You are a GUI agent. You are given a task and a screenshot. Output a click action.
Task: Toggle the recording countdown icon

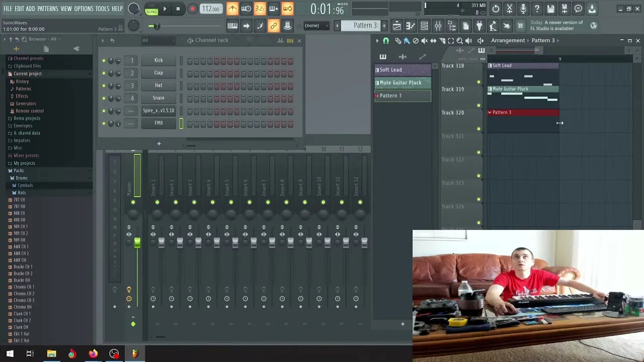pyautogui.click(x=260, y=9)
